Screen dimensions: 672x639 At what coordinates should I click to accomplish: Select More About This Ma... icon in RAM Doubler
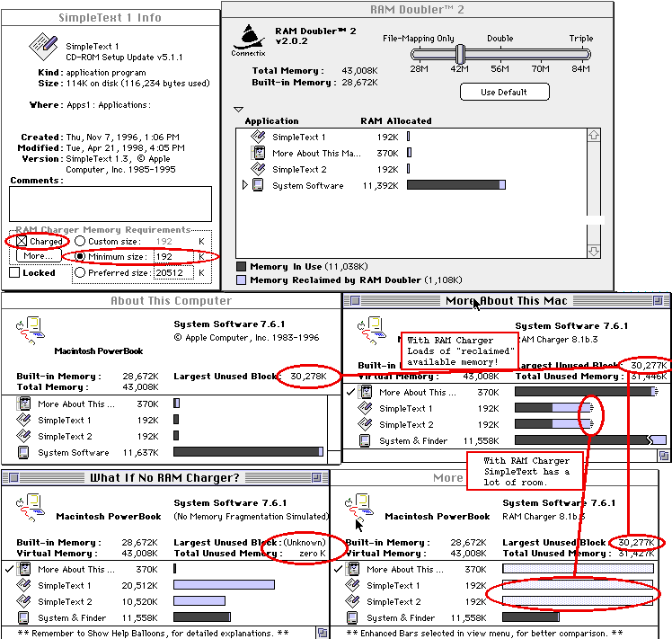tap(259, 153)
